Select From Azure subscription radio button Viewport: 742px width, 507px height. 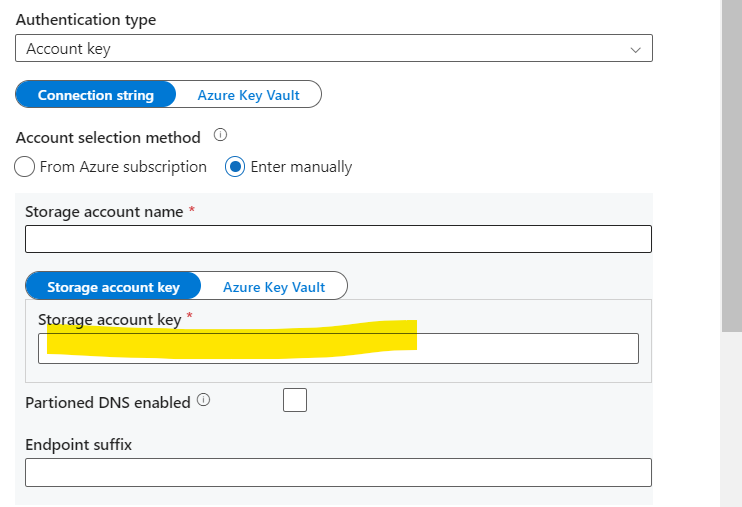click(x=25, y=167)
